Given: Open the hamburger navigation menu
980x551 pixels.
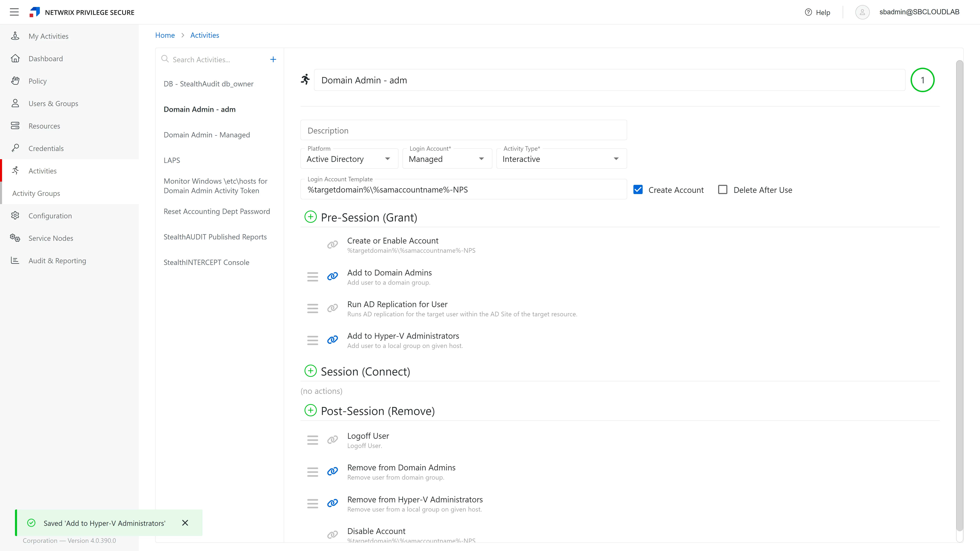Looking at the screenshot, I should point(14,12).
